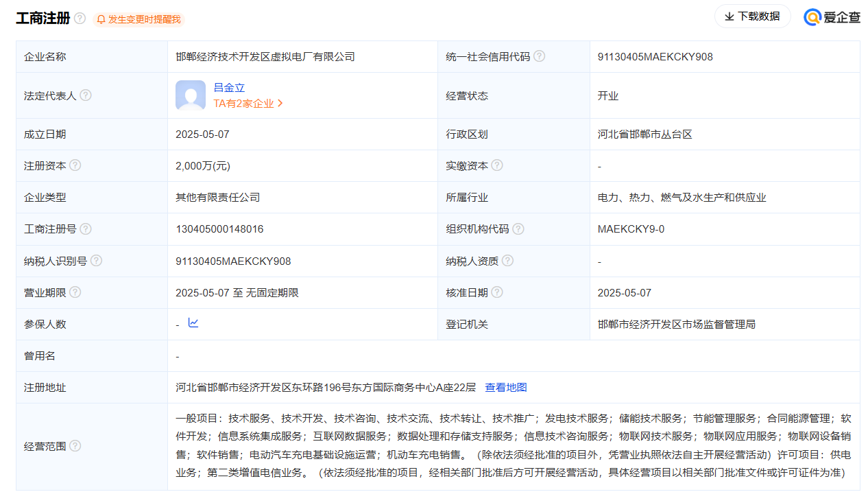
Task: Click help icon next to 法定代表人
Action: 86,95
